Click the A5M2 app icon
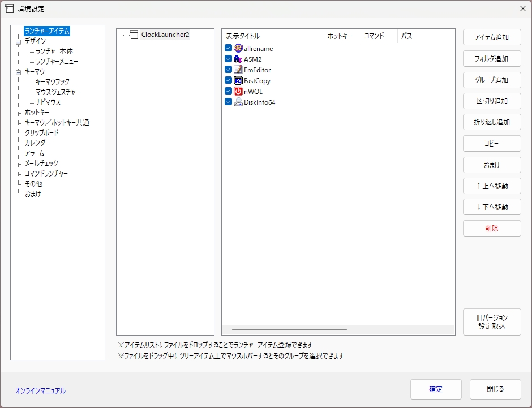532x408 pixels. click(238, 59)
